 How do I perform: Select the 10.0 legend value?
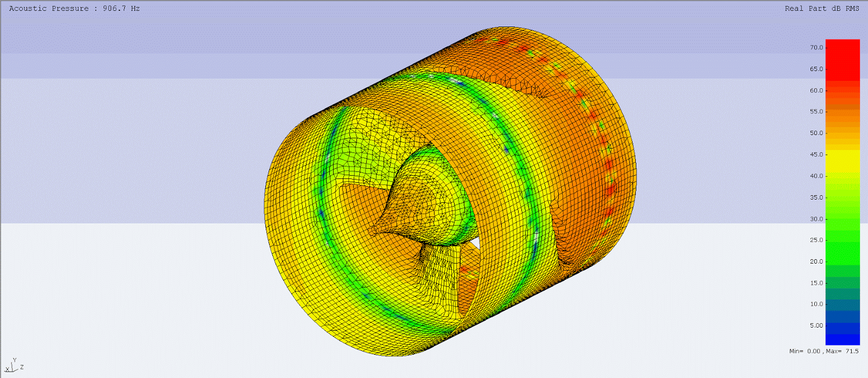(816, 304)
